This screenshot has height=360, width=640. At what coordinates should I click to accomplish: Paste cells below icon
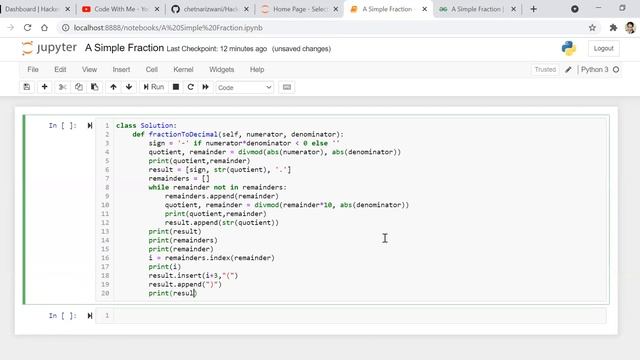pos(94,87)
